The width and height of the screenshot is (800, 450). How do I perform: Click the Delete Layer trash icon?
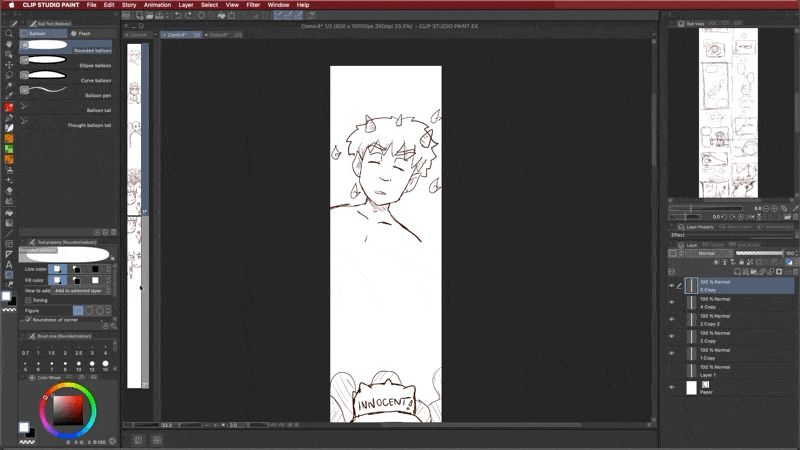pos(795,272)
